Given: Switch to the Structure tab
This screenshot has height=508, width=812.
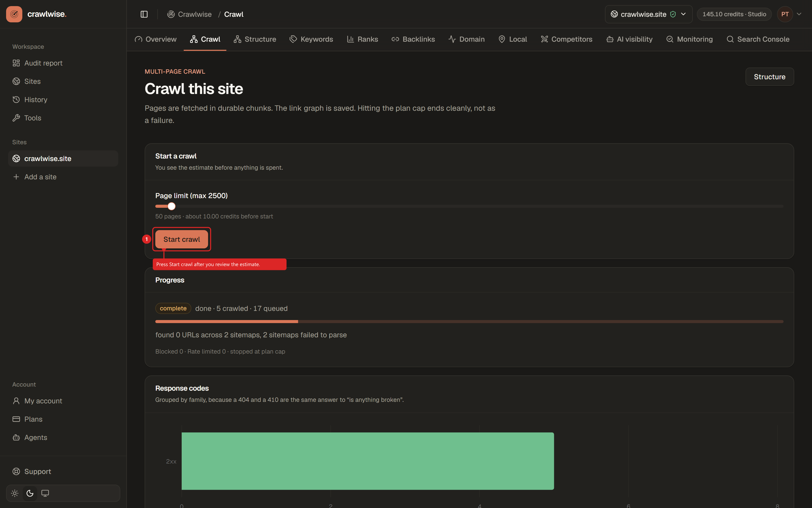Looking at the screenshot, I should (255, 39).
